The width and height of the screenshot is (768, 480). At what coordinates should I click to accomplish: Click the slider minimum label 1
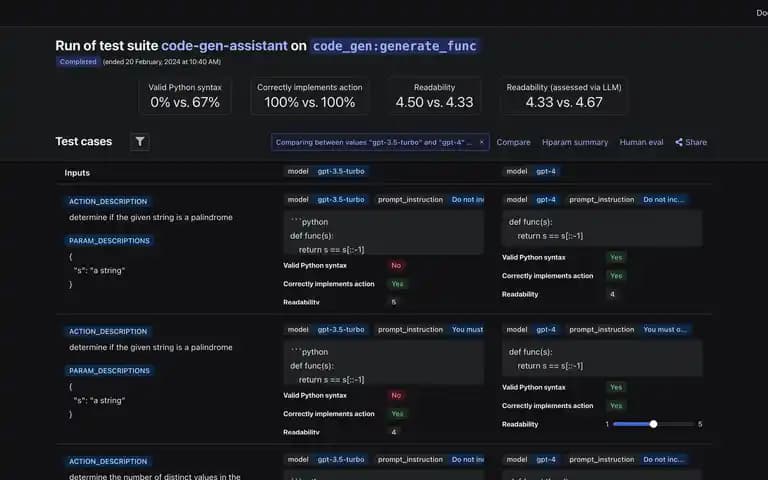point(607,424)
